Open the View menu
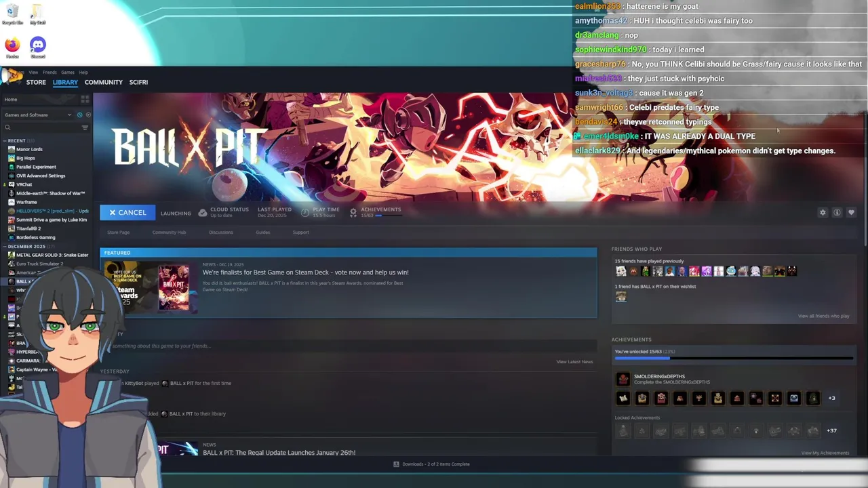Image resolution: width=868 pixels, height=488 pixels. click(33, 72)
